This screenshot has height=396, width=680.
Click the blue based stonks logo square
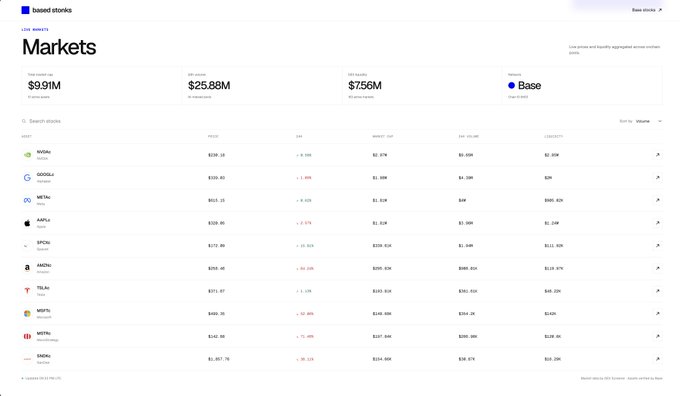pyautogui.click(x=25, y=10)
